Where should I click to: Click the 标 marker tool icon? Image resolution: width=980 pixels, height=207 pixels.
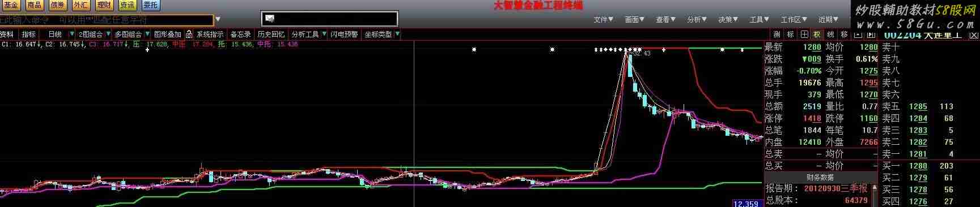tap(790, 34)
